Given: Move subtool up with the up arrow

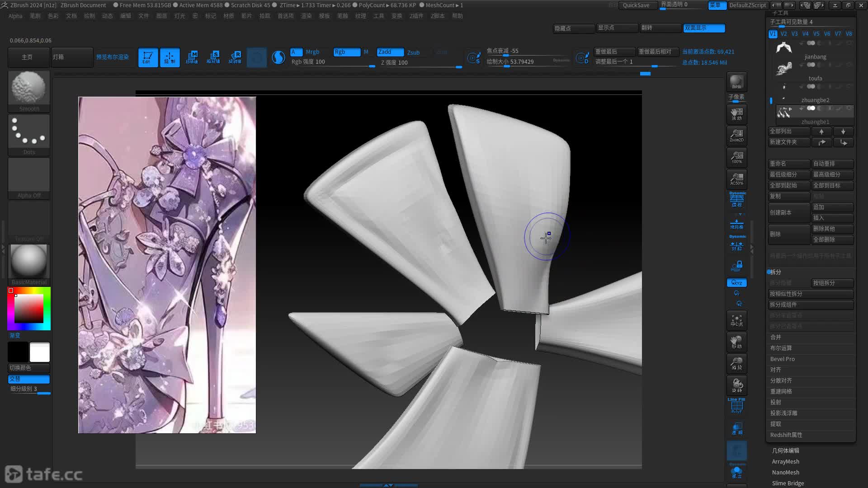Looking at the screenshot, I should click(821, 131).
